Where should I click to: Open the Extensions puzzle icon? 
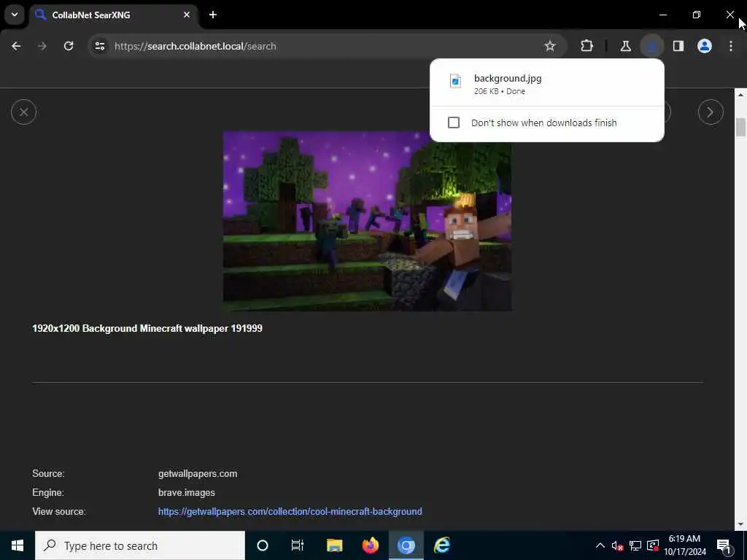[x=587, y=46]
